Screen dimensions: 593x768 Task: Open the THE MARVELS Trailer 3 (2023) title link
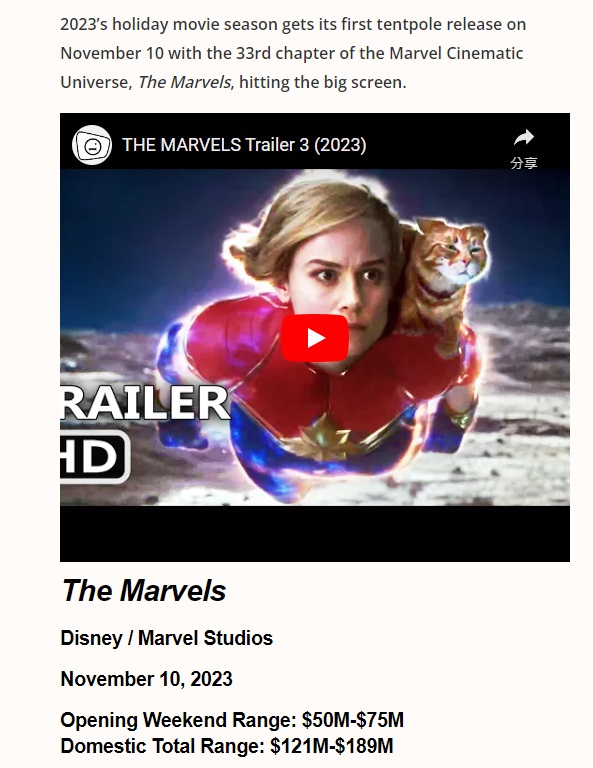click(244, 145)
